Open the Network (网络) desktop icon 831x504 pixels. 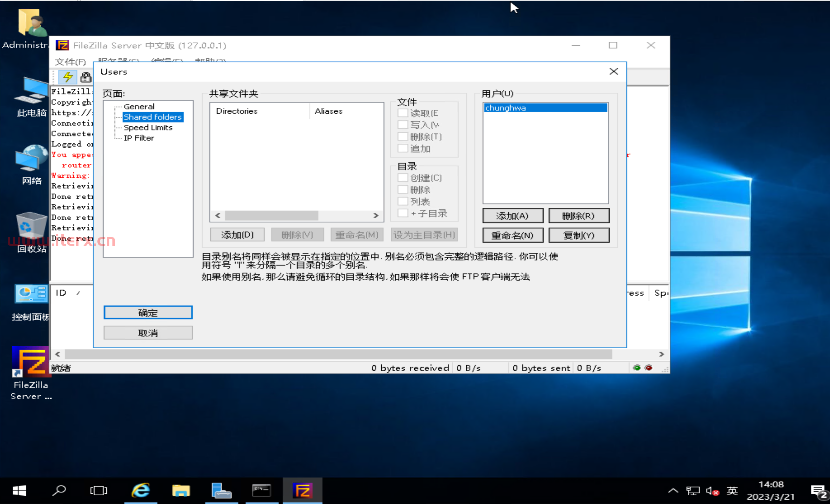click(31, 165)
